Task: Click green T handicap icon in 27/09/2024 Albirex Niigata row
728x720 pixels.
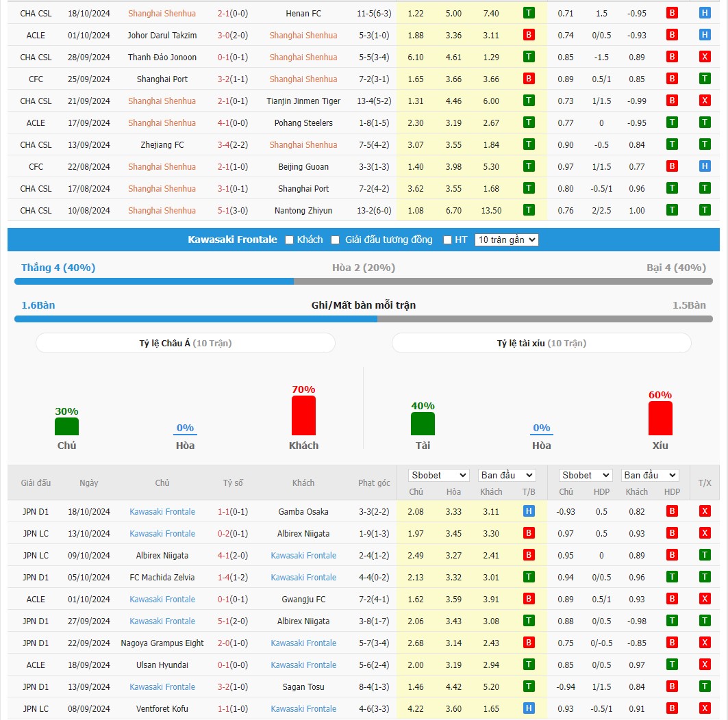Action: pyautogui.click(x=672, y=621)
